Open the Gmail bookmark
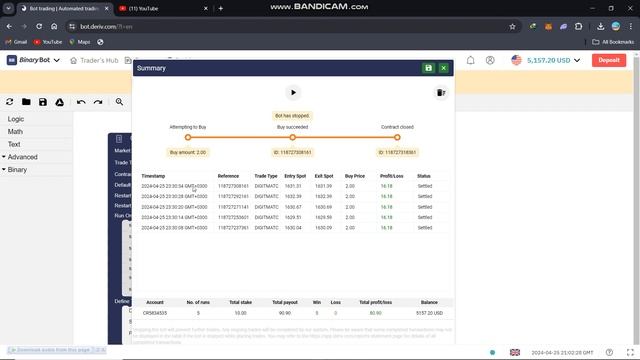 click(x=16, y=42)
